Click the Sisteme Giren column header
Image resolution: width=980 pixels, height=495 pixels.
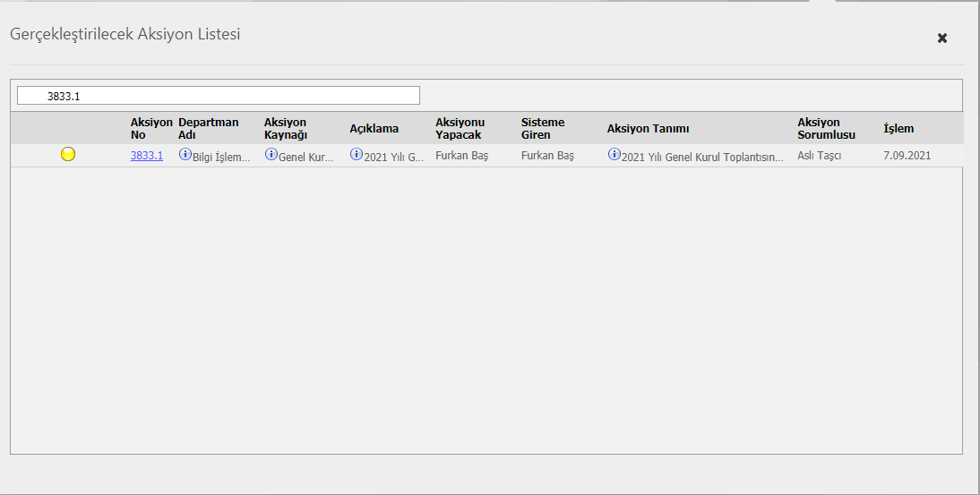[x=543, y=128]
